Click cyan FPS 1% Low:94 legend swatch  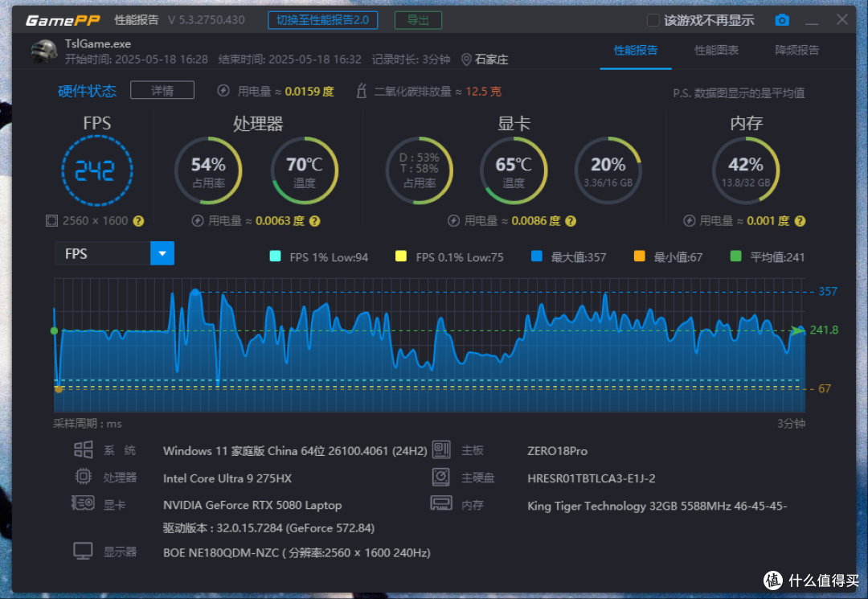click(x=275, y=256)
